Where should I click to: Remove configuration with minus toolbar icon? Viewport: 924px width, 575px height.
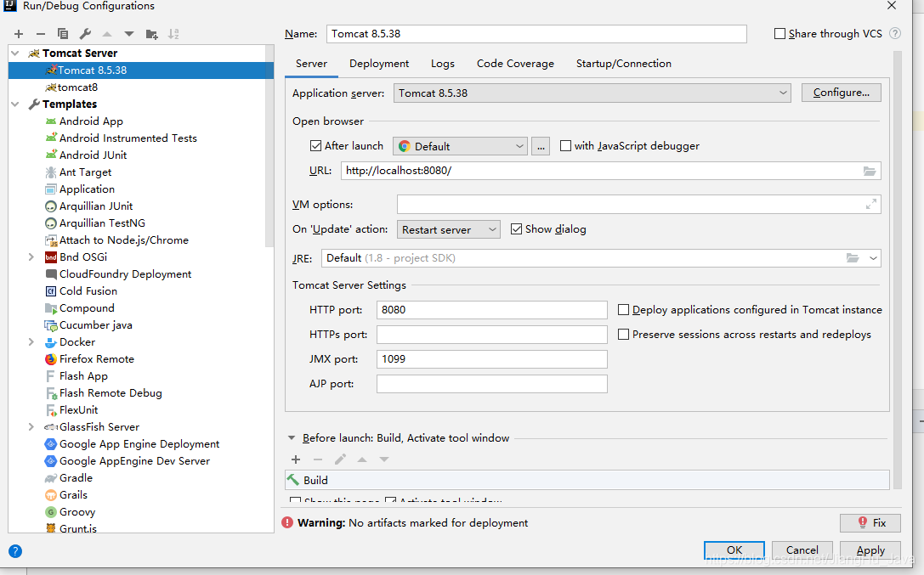point(41,34)
